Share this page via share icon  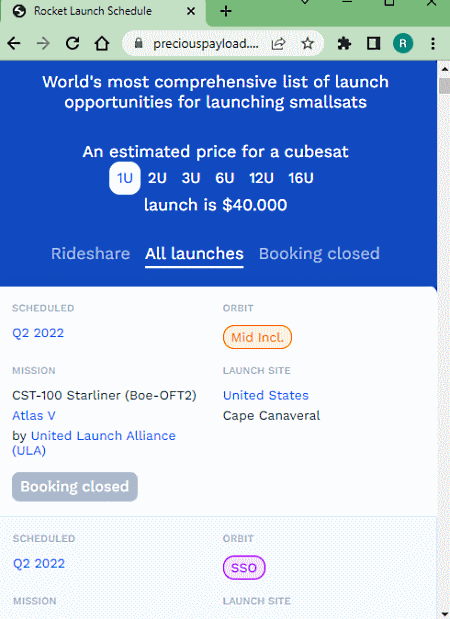click(278, 43)
